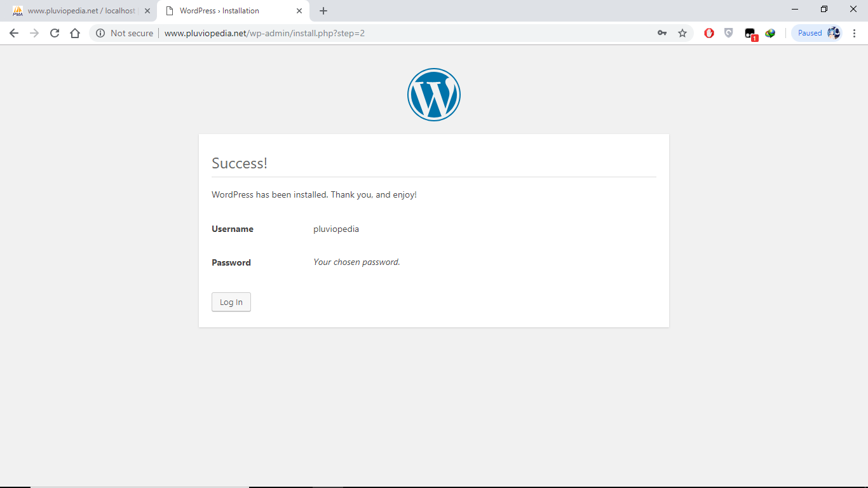Open Chrome three-dot menu

click(x=855, y=33)
